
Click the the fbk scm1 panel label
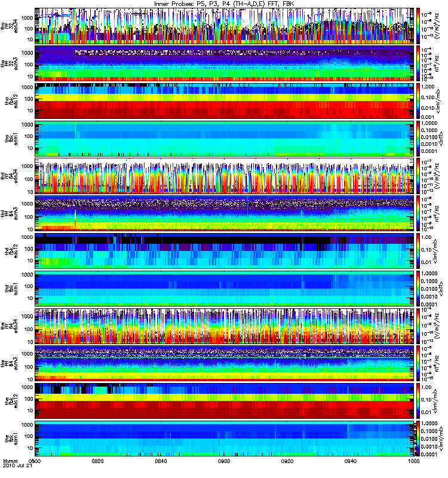(x=11, y=439)
